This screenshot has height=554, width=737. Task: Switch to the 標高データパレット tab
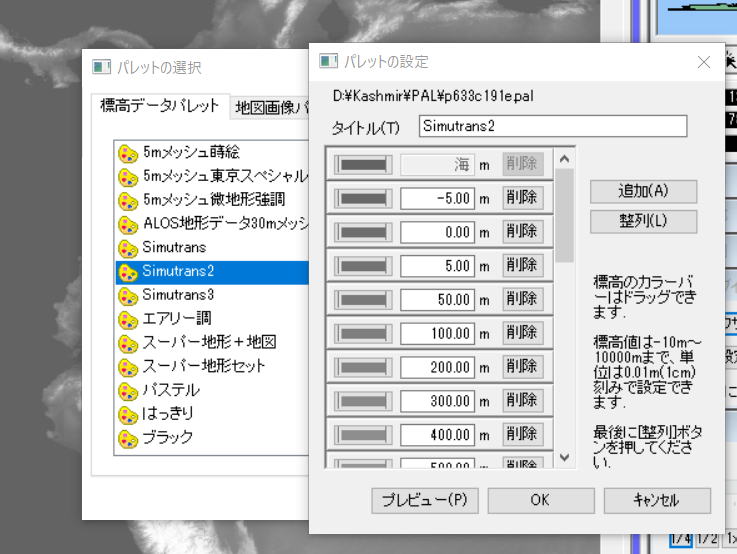click(x=160, y=106)
